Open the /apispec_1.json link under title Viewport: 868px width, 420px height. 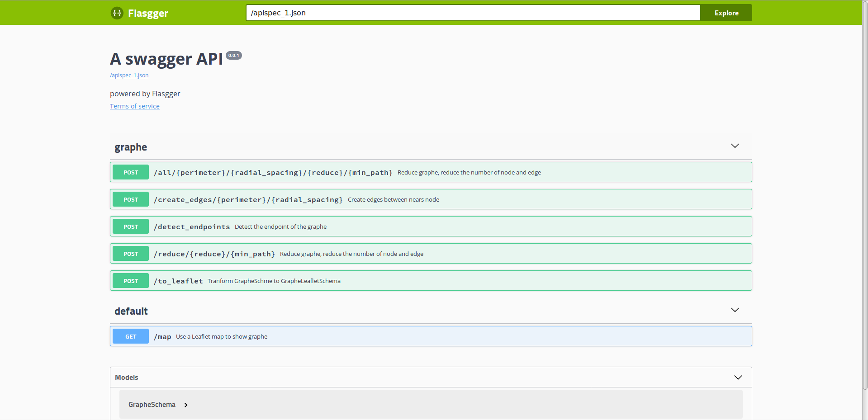tap(129, 76)
